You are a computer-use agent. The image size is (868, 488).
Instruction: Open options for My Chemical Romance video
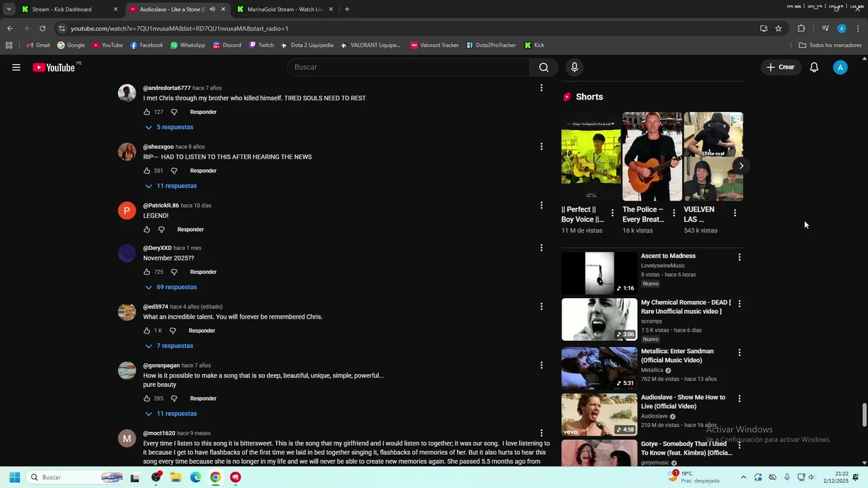(x=739, y=304)
